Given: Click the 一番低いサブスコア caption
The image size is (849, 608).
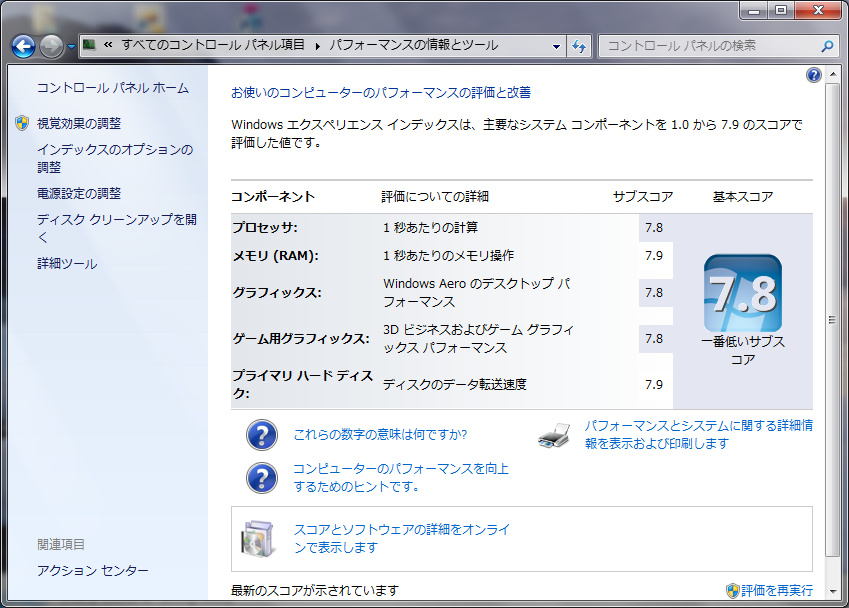Looking at the screenshot, I should tap(743, 350).
